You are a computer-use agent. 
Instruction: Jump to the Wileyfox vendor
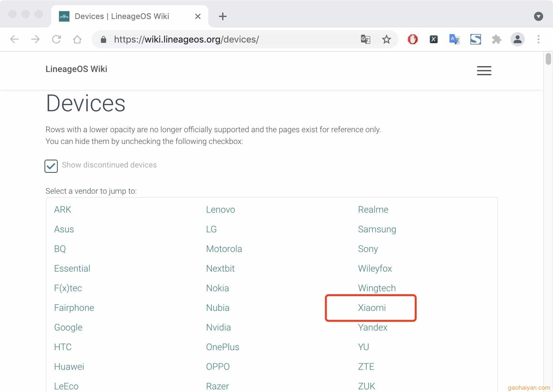[x=375, y=268]
